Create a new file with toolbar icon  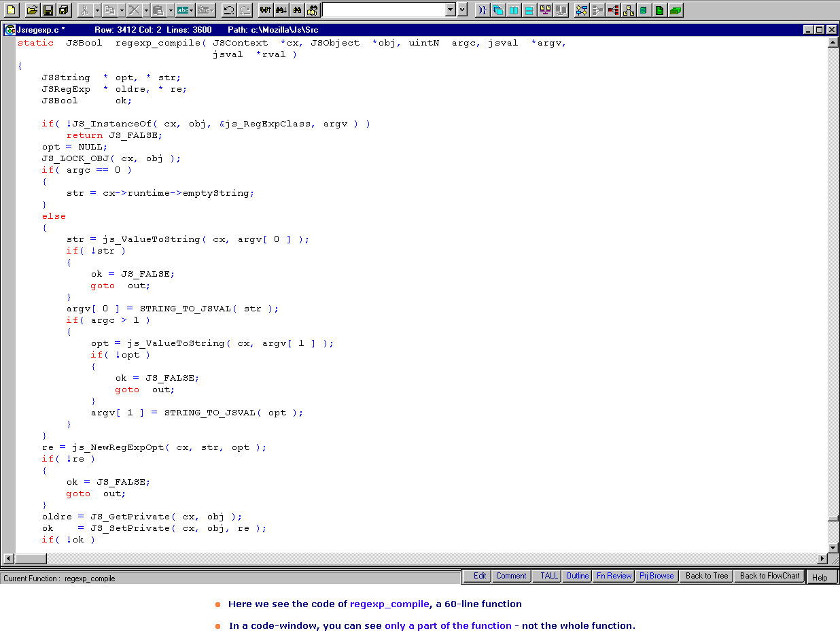tap(12, 10)
